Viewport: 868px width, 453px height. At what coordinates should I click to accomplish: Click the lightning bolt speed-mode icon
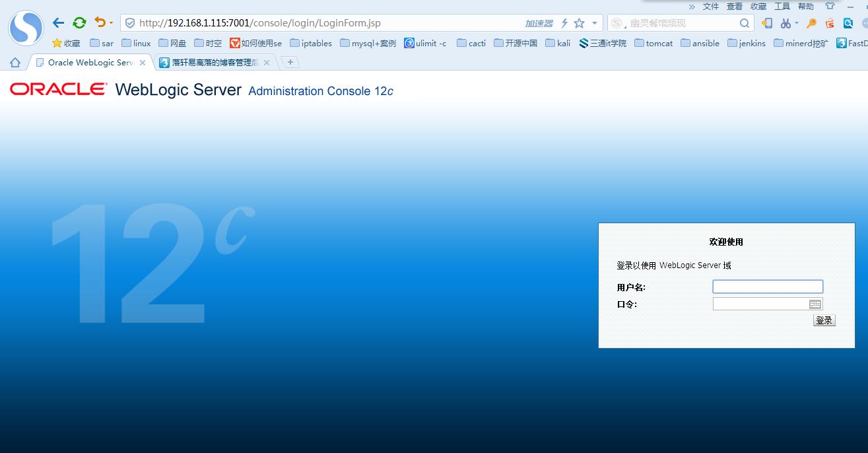pos(564,23)
